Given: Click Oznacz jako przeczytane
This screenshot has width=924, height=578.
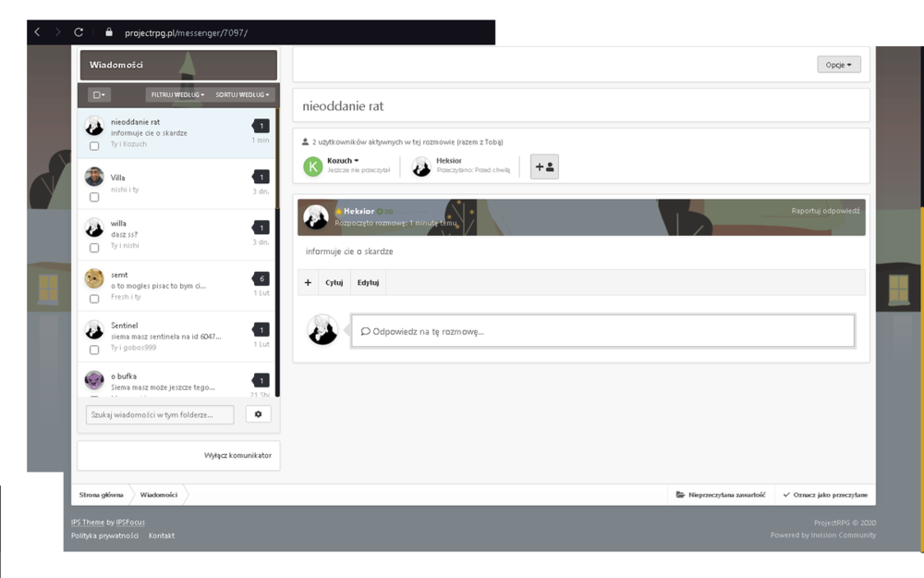Looking at the screenshot, I should point(825,495).
